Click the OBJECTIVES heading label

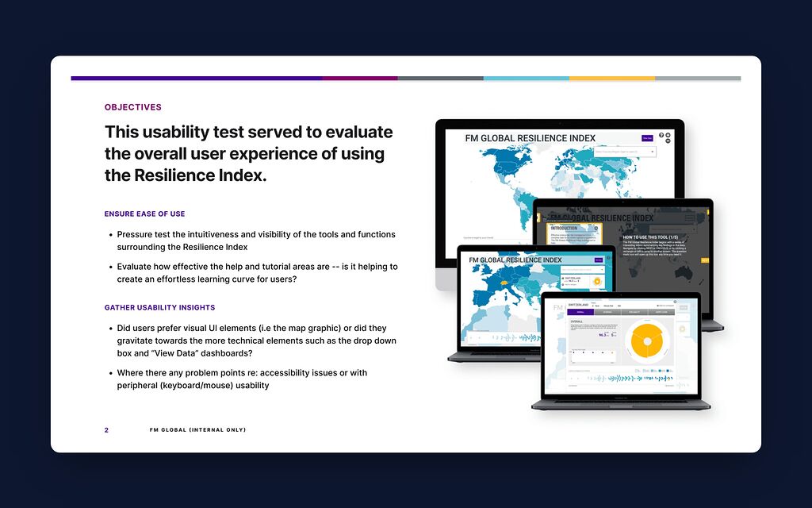pos(133,107)
